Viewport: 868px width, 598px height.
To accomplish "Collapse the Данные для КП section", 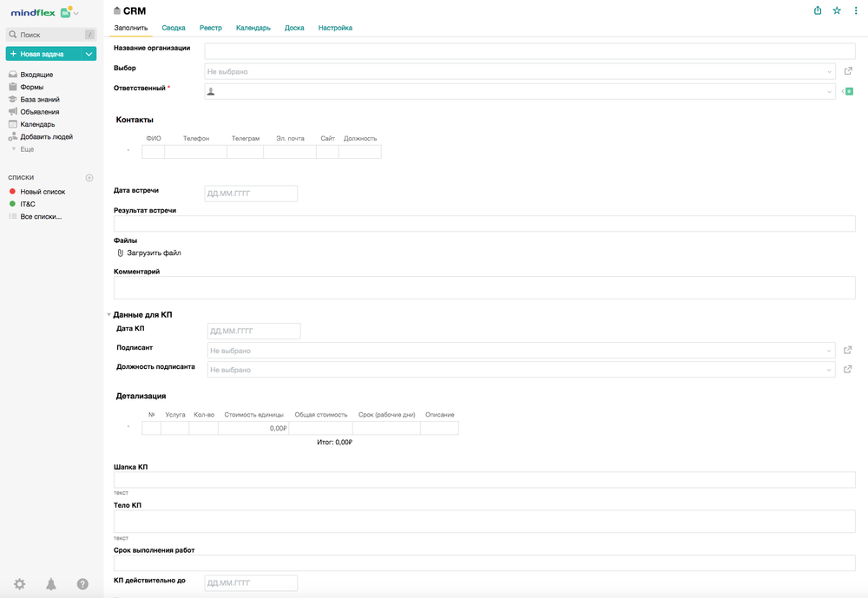I will pos(108,314).
